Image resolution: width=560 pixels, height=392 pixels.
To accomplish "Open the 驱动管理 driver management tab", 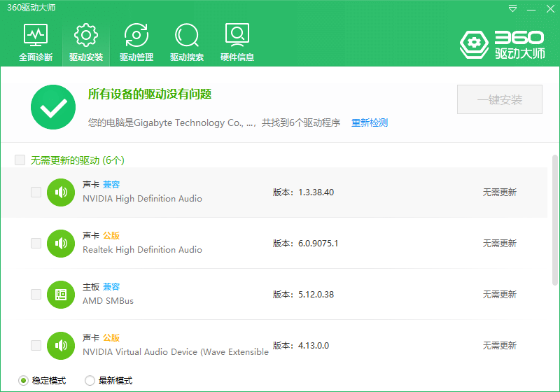I will (136, 43).
